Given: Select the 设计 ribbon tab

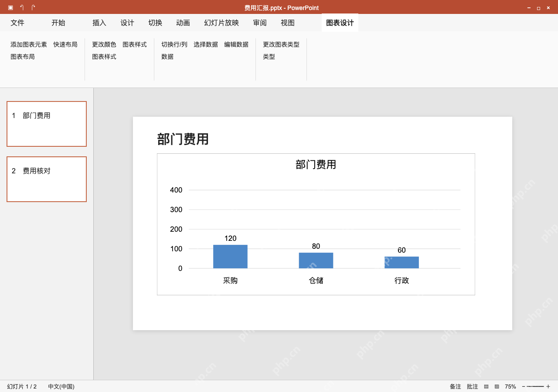Looking at the screenshot, I should tap(127, 23).
